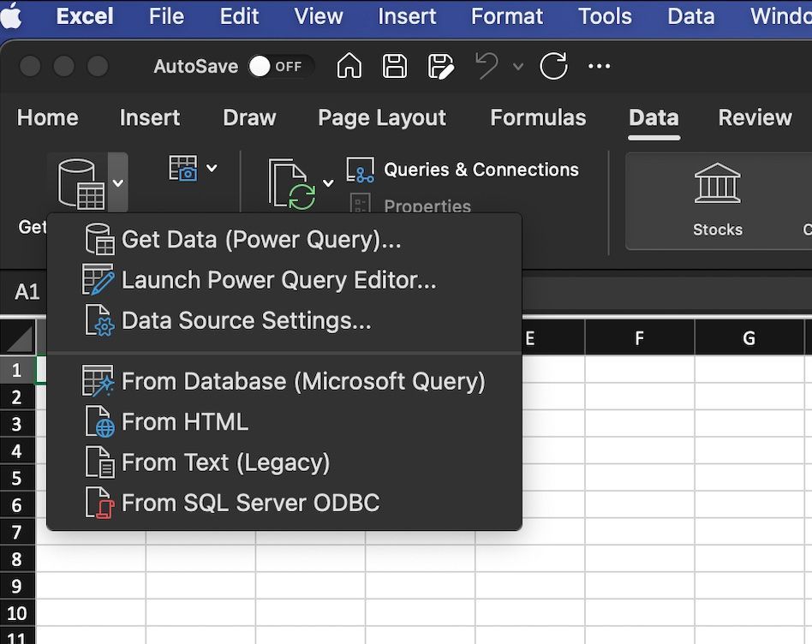The width and height of the screenshot is (812, 644).
Task: Open the Page Layout tab
Action: (x=382, y=118)
